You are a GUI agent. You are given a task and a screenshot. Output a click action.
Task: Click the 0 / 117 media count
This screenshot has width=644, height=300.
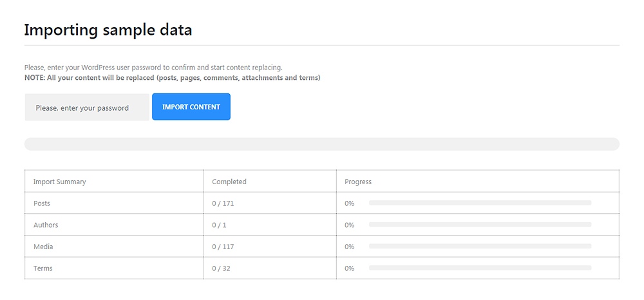(x=223, y=247)
